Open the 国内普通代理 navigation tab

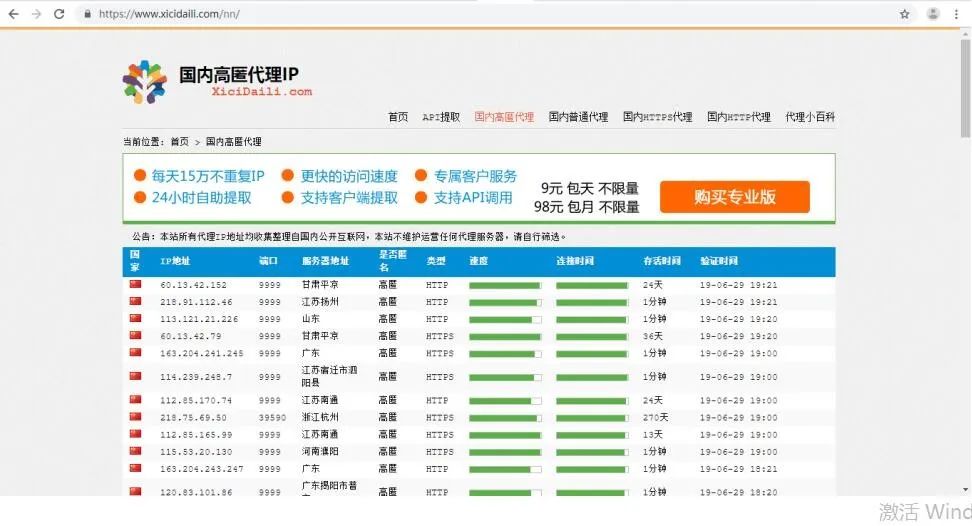pyautogui.click(x=578, y=116)
